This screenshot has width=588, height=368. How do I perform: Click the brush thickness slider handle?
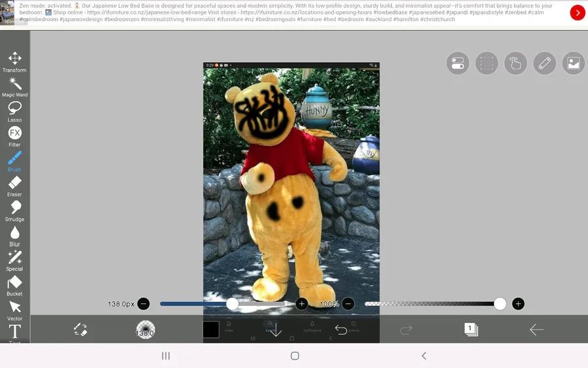coord(232,303)
